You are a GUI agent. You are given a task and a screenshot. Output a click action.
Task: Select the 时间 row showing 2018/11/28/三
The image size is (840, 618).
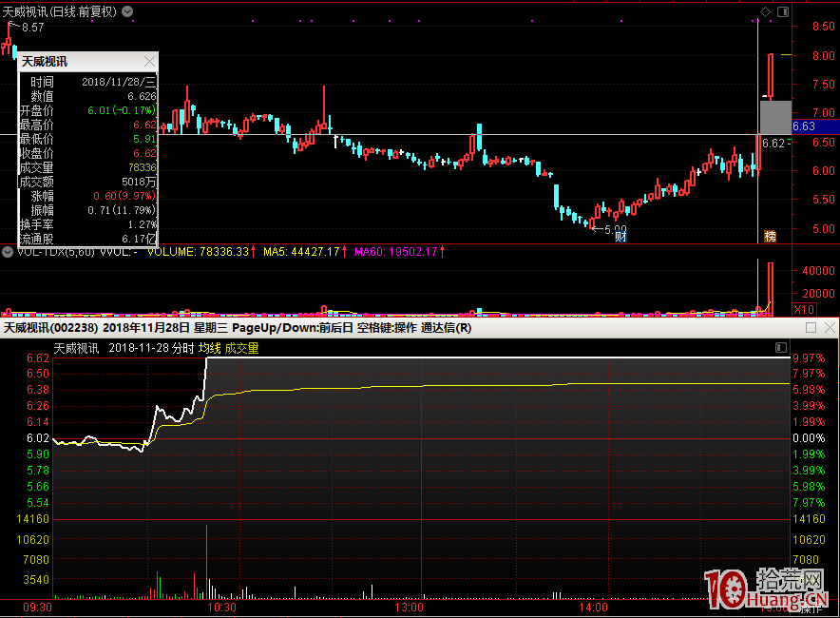pyautogui.click(x=87, y=82)
